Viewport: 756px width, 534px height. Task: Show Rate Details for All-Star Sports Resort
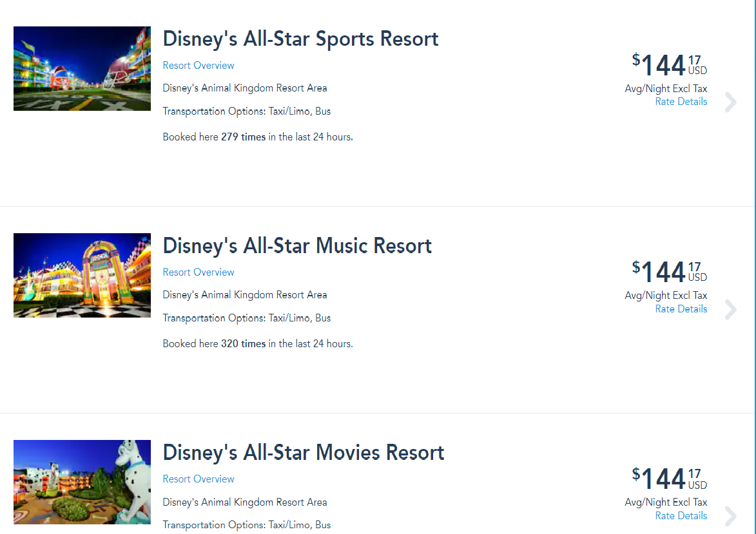pos(681,102)
